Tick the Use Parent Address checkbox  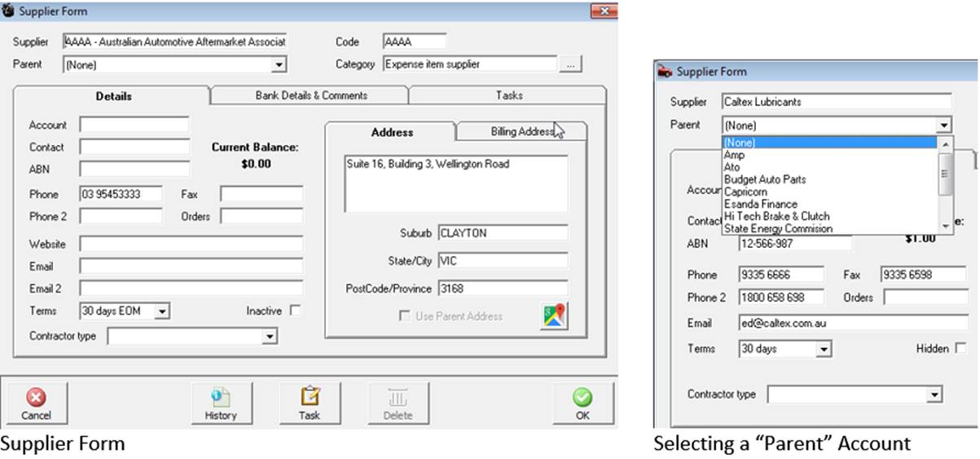405,316
